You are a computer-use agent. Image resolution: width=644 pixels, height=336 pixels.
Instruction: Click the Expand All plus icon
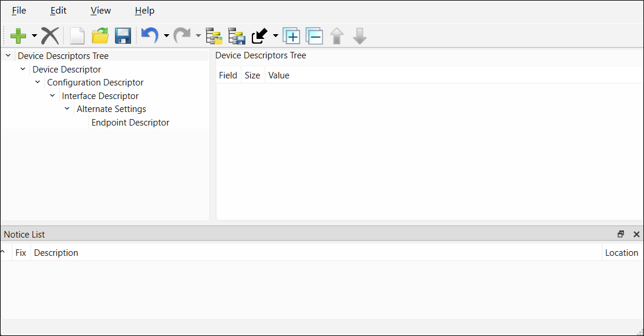(x=291, y=36)
